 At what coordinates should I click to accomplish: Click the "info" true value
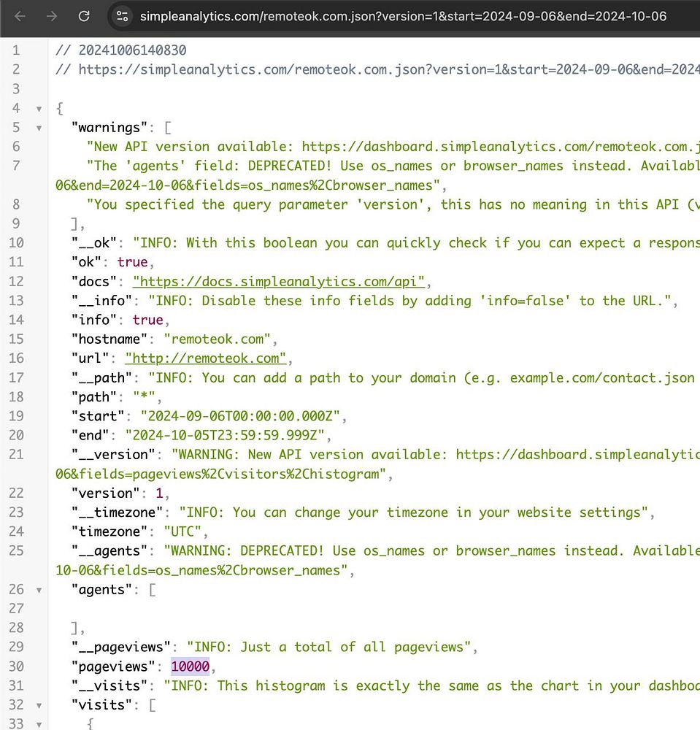click(x=147, y=320)
